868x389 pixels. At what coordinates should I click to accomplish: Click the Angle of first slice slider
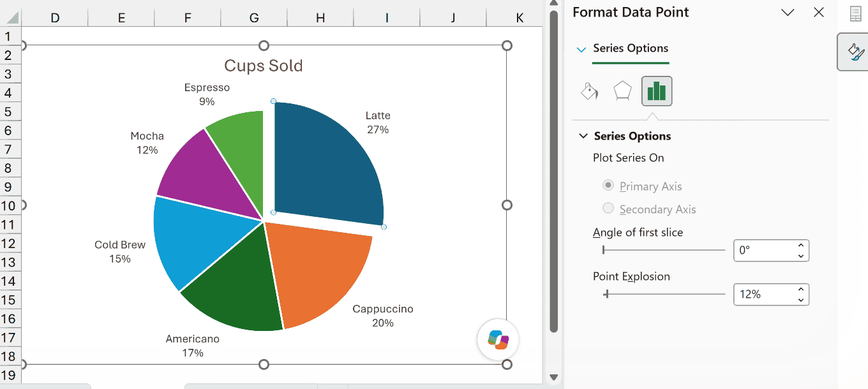coord(664,250)
